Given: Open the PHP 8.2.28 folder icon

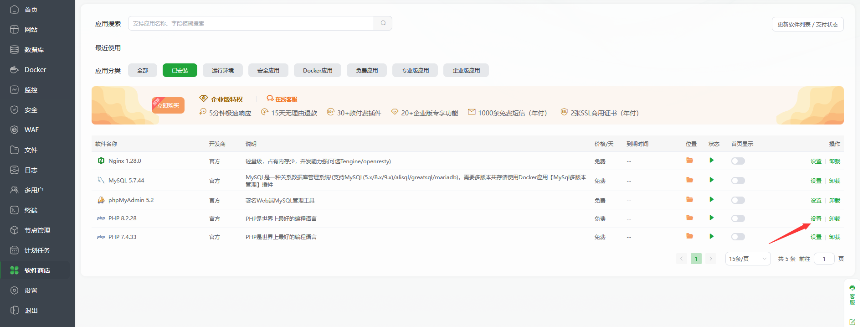Looking at the screenshot, I should coord(689,218).
